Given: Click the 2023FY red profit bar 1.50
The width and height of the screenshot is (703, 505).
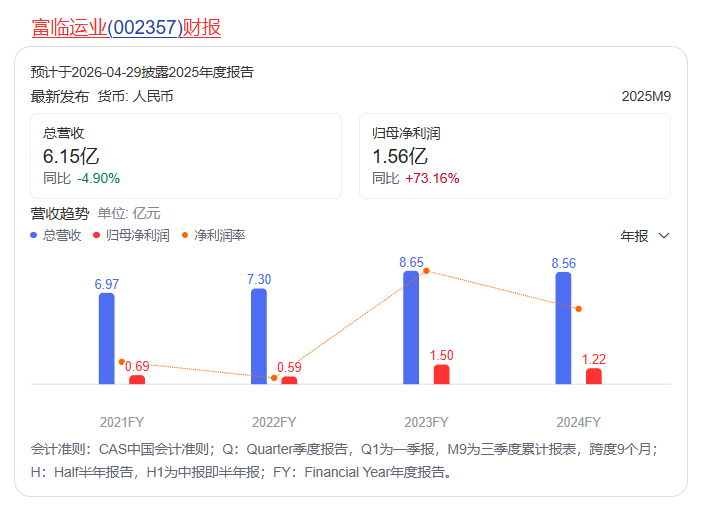Looking at the screenshot, I should pos(441,374).
